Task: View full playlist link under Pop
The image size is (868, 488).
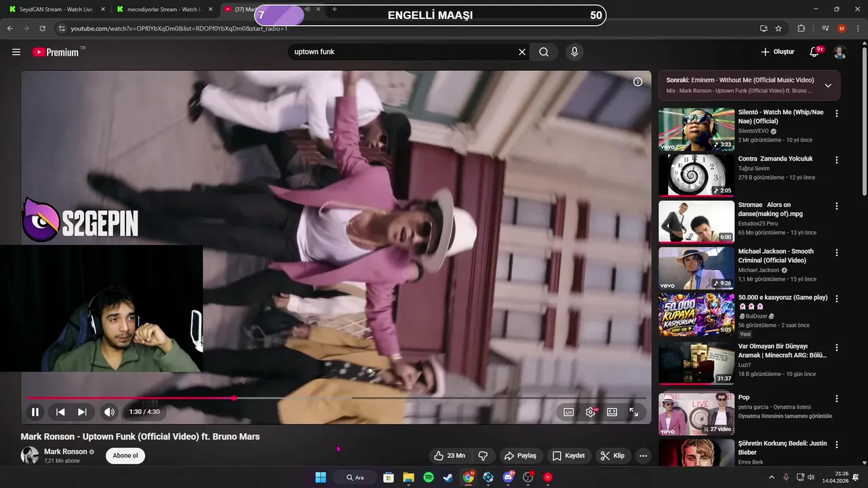Action: (785, 416)
